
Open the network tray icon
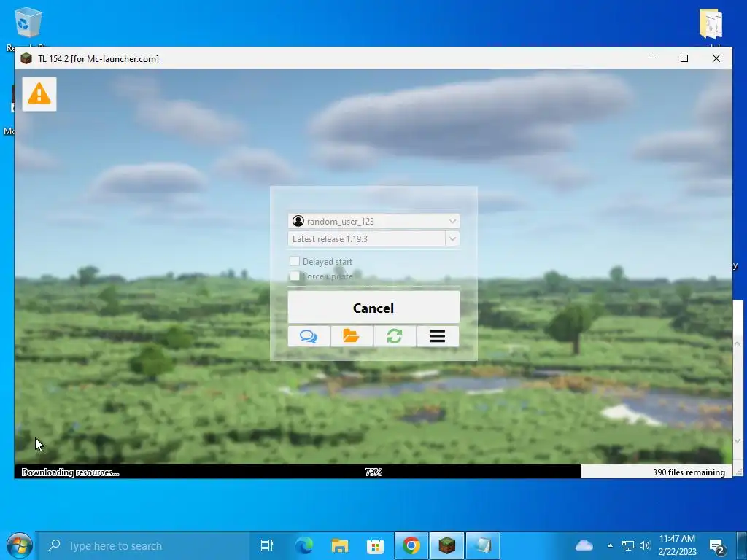point(628,545)
